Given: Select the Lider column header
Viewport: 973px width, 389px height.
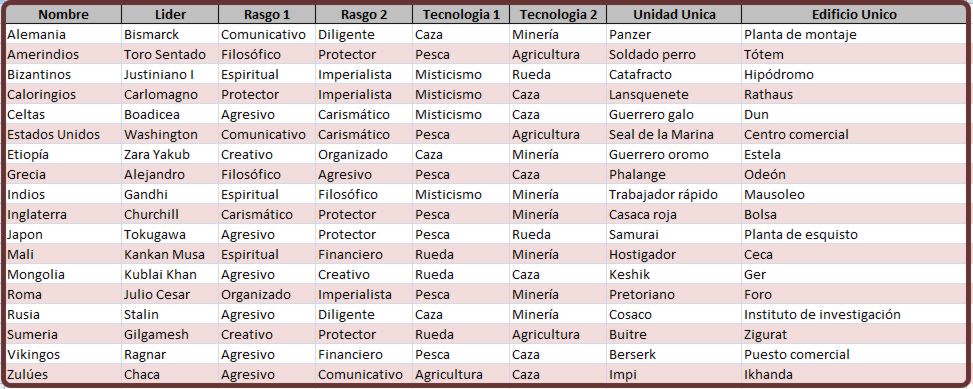Looking at the screenshot, I should click(170, 14).
